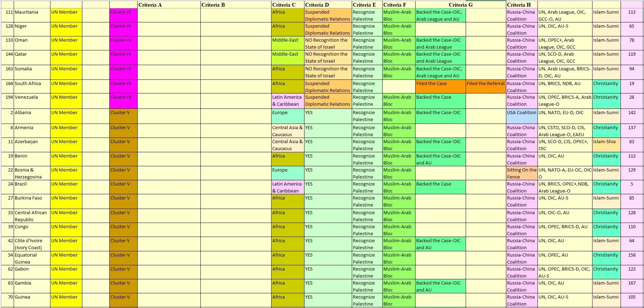Select the value 167 in Gambia row
This screenshot has width=644, height=308.
[x=632, y=286]
